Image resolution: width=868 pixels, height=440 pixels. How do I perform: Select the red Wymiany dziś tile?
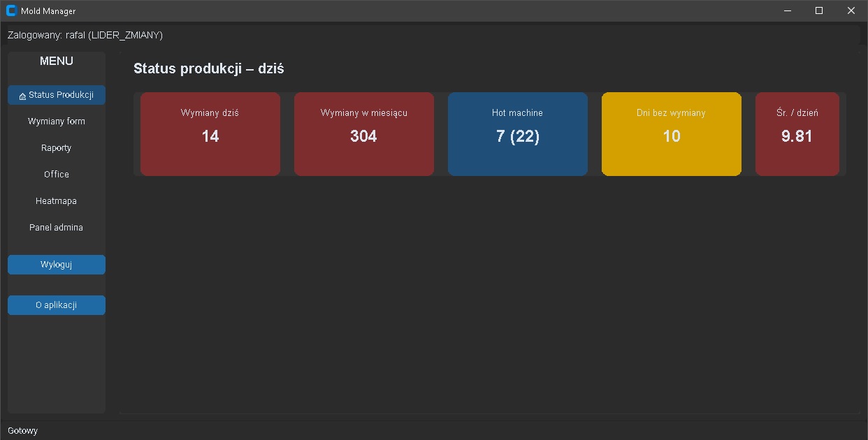[x=210, y=134]
